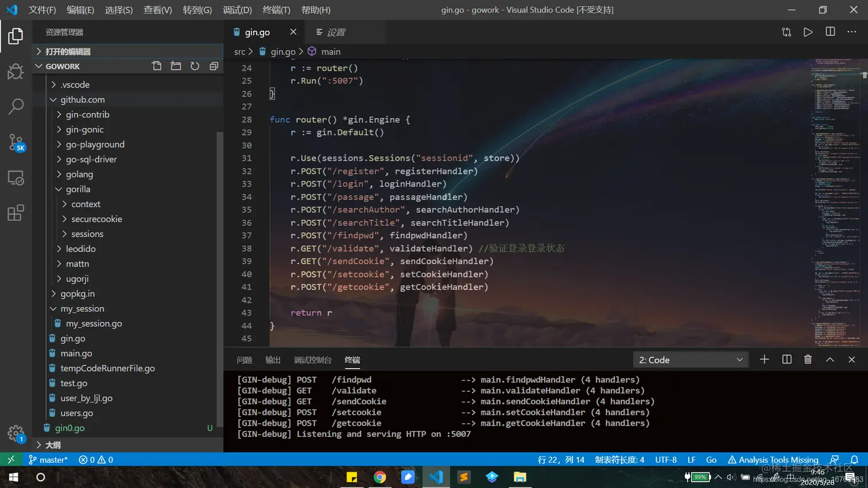This screenshot has width=868, height=488.
Task: Click Analysis Tools Missing warning
Action: pyautogui.click(x=773, y=460)
